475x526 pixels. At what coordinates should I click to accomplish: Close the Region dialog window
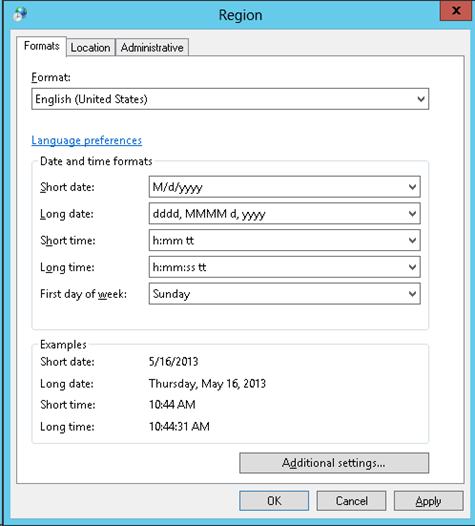point(456,11)
